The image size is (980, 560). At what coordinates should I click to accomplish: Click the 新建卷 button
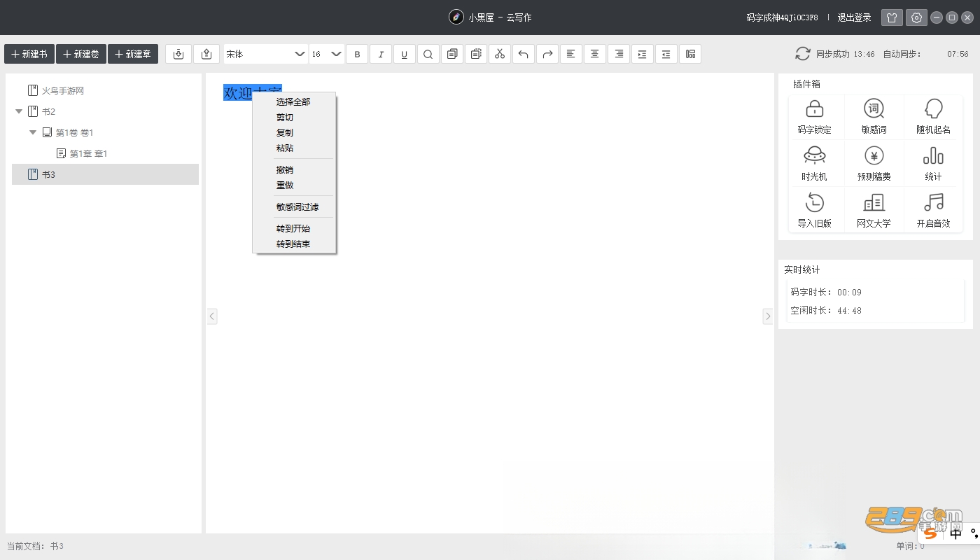click(x=81, y=54)
